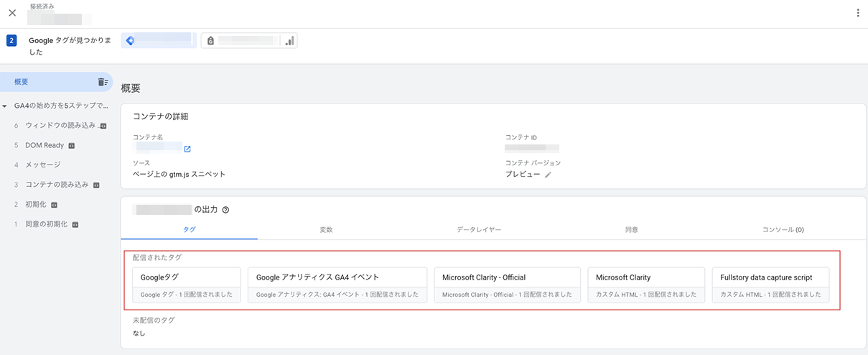Image resolution: width=868 pixels, height=355 pixels.
Task: Switch to the コンソール (0) tab
Action: click(783, 230)
